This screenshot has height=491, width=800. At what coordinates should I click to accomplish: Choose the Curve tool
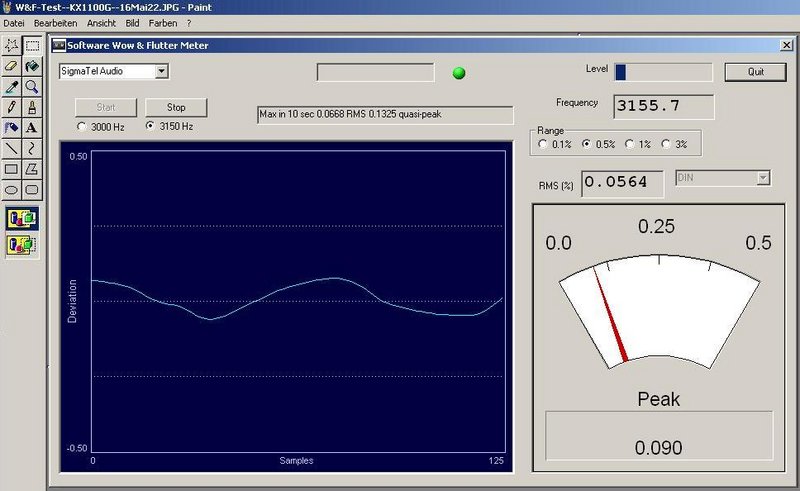[32, 149]
